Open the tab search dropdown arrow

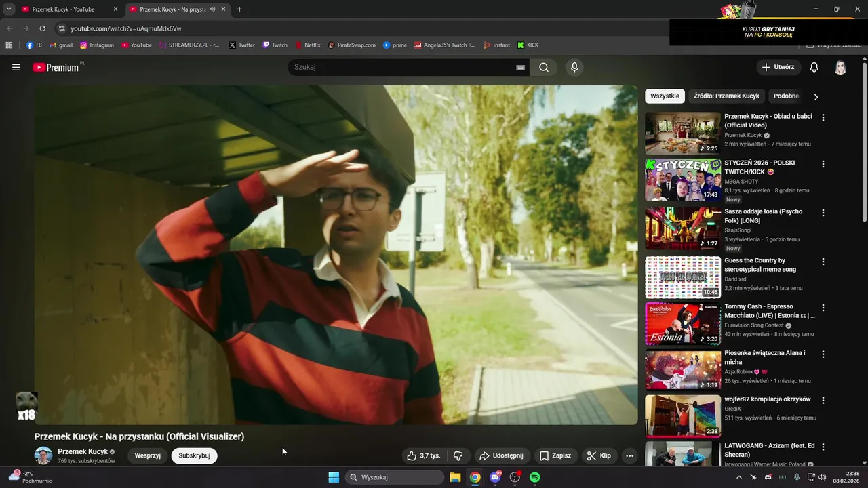9,9
